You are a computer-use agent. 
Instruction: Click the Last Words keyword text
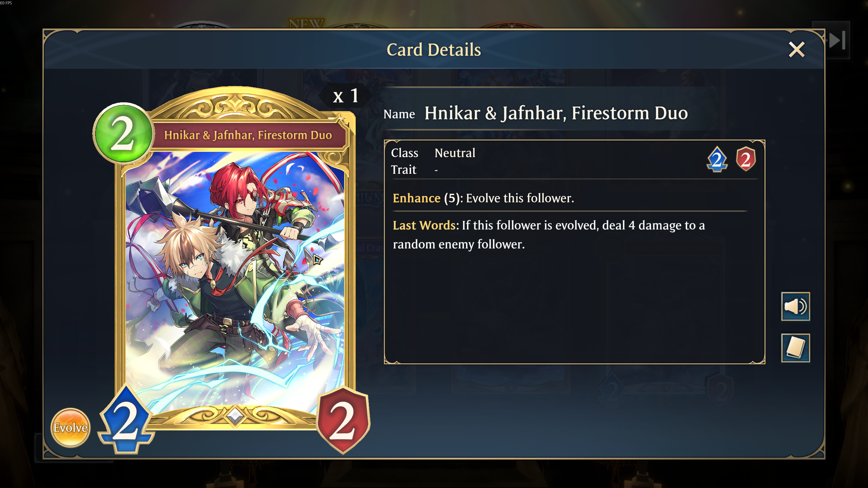pos(424,225)
